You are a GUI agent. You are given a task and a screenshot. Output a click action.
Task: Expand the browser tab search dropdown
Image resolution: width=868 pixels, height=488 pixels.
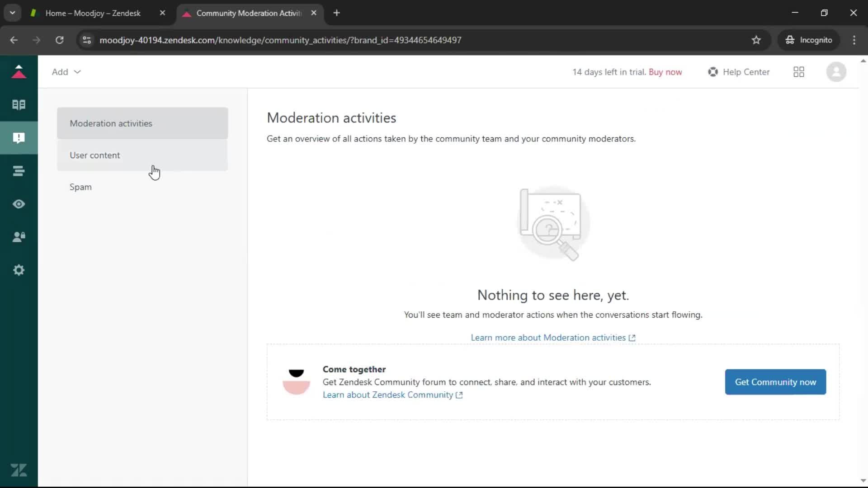[x=12, y=13]
